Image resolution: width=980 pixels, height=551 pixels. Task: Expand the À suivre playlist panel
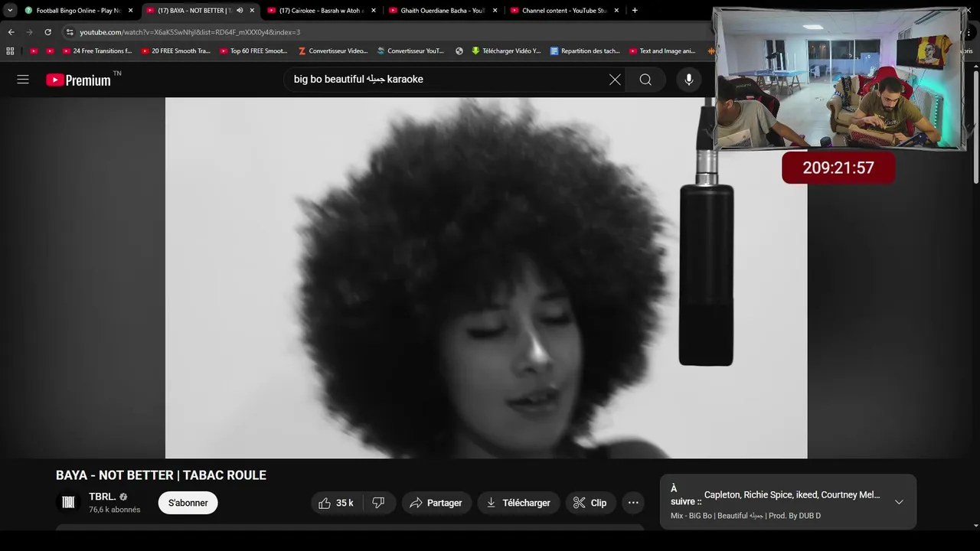point(899,502)
